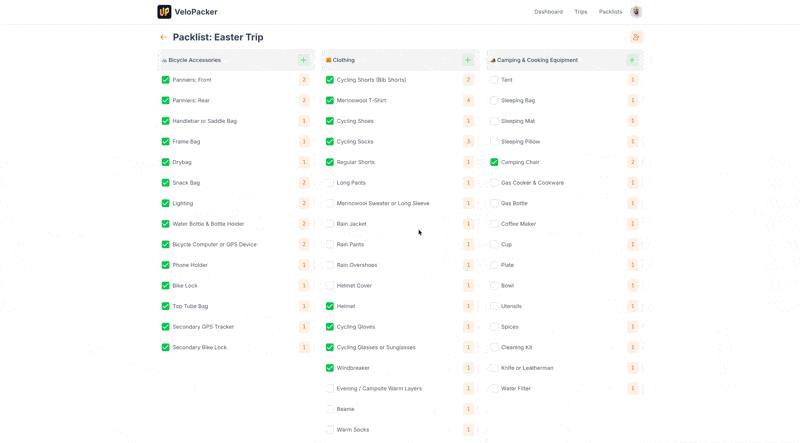Open the Dashboard nav item

548,12
